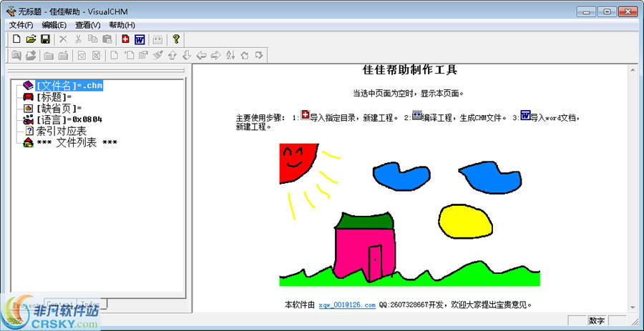Click the scroll down arrow of content pane
644x331 pixels.
click(633, 307)
